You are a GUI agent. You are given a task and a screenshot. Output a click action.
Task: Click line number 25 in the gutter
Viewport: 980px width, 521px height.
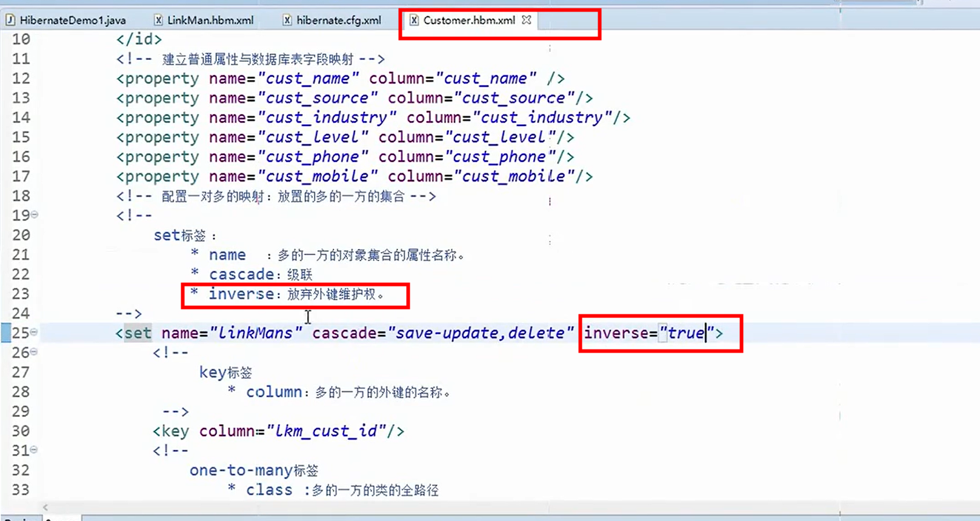point(21,333)
